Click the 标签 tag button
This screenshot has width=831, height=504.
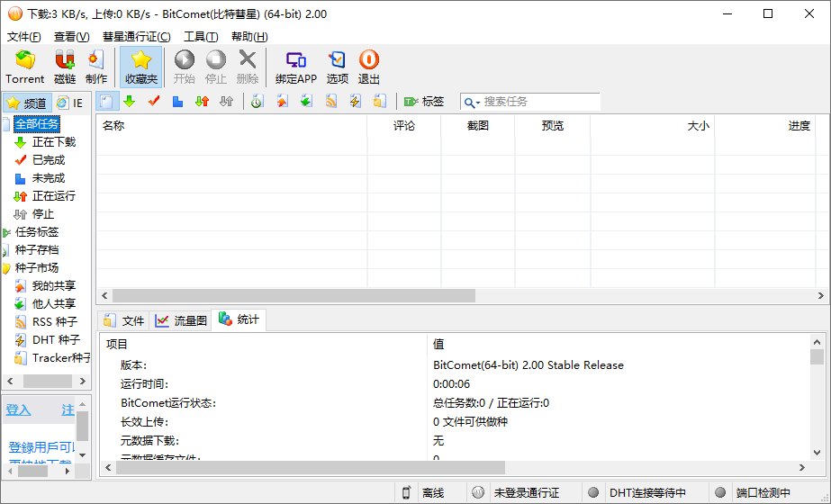pyautogui.click(x=423, y=101)
